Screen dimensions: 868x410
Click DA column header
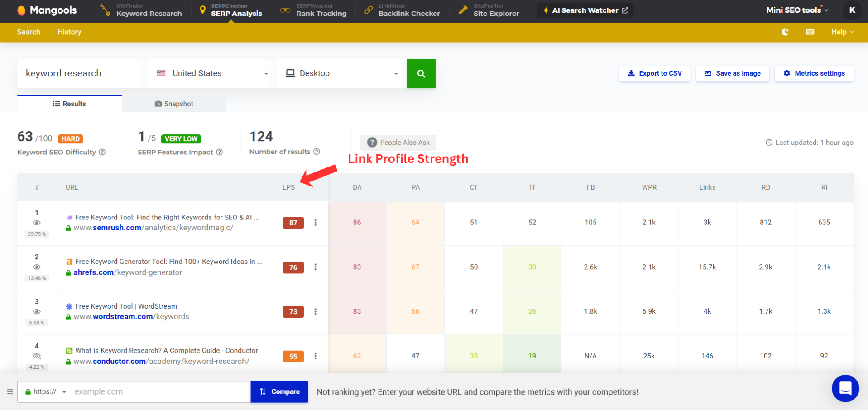point(357,187)
